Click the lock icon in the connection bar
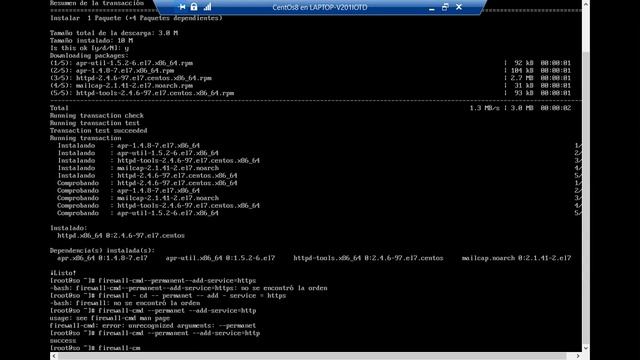This screenshot has width=640, height=360. pos(194,7)
